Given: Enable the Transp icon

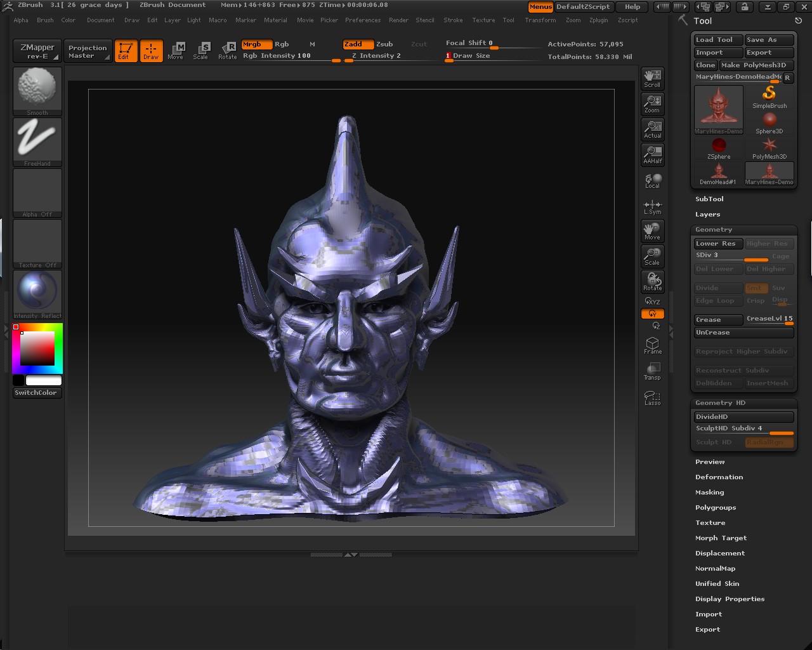Looking at the screenshot, I should 652,370.
